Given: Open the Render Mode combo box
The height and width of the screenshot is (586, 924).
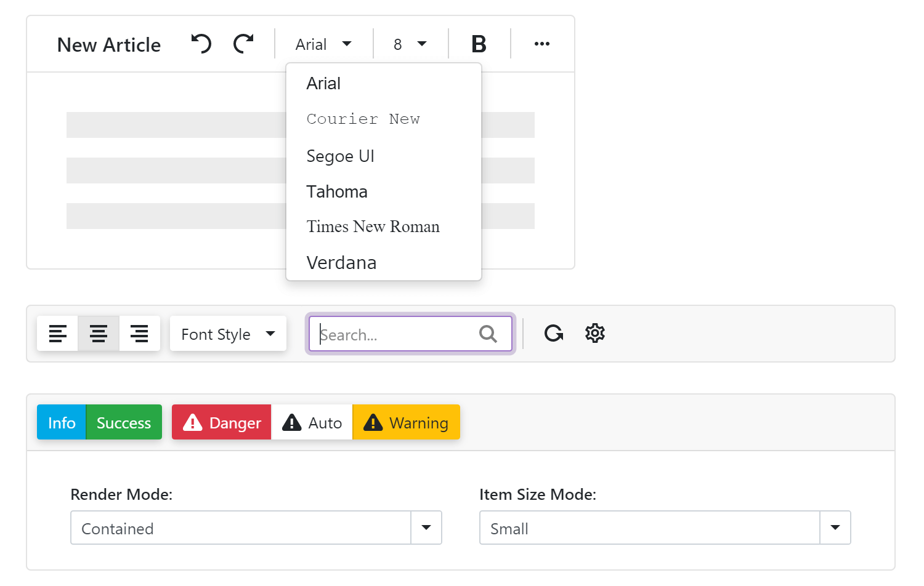Looking at the screenshot, I should pos(426,528).
